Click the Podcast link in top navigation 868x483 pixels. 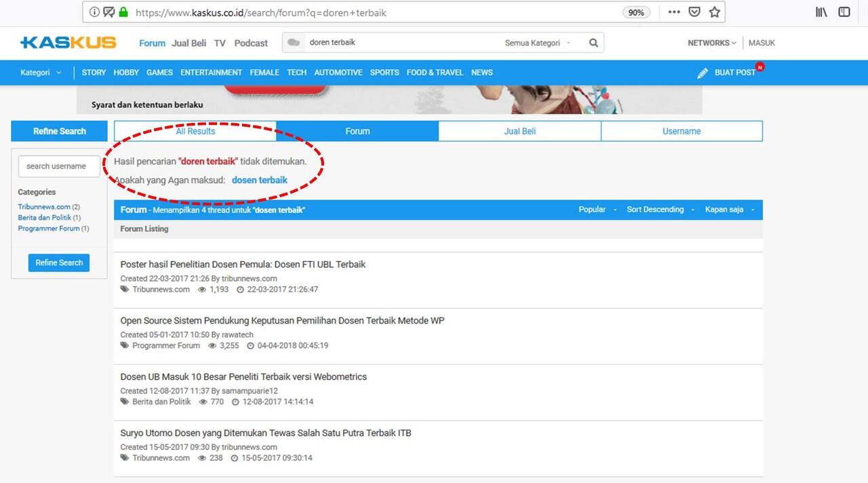point(251,43)
